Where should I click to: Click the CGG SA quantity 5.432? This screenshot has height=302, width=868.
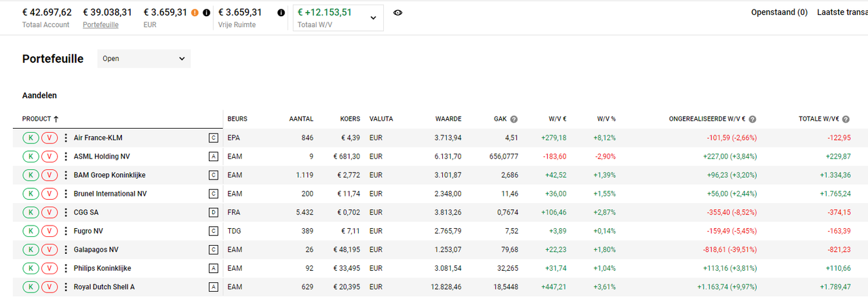[303, 213]
